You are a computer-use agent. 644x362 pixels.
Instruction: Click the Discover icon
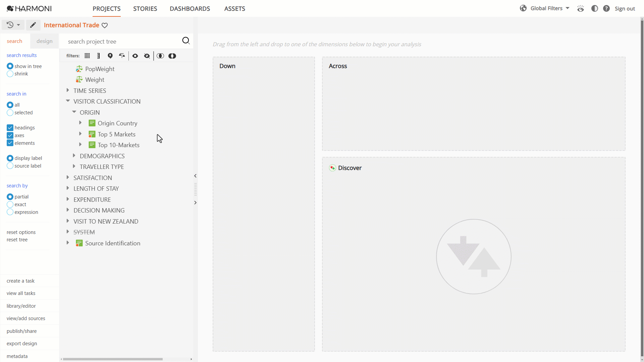tap(332, 168)
